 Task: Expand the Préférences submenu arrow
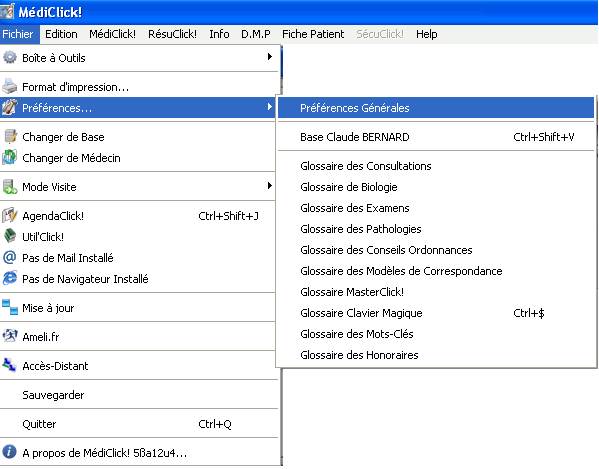point(270,107)
